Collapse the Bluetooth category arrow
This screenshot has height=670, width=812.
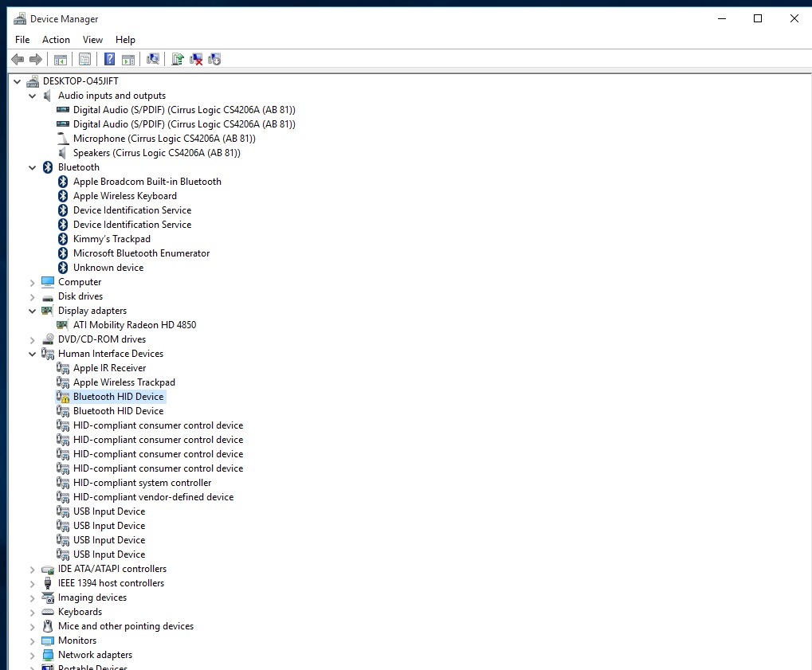click(x=32, y=167)
